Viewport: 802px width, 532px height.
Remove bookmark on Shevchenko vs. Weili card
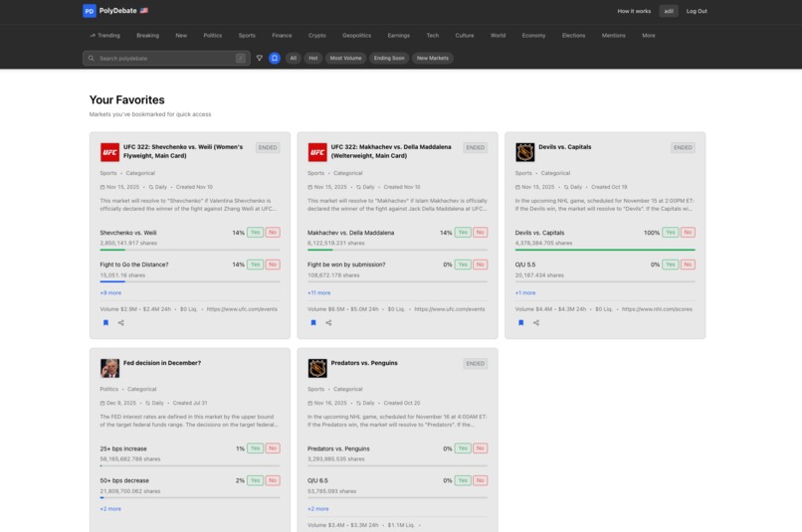(105, 322)
